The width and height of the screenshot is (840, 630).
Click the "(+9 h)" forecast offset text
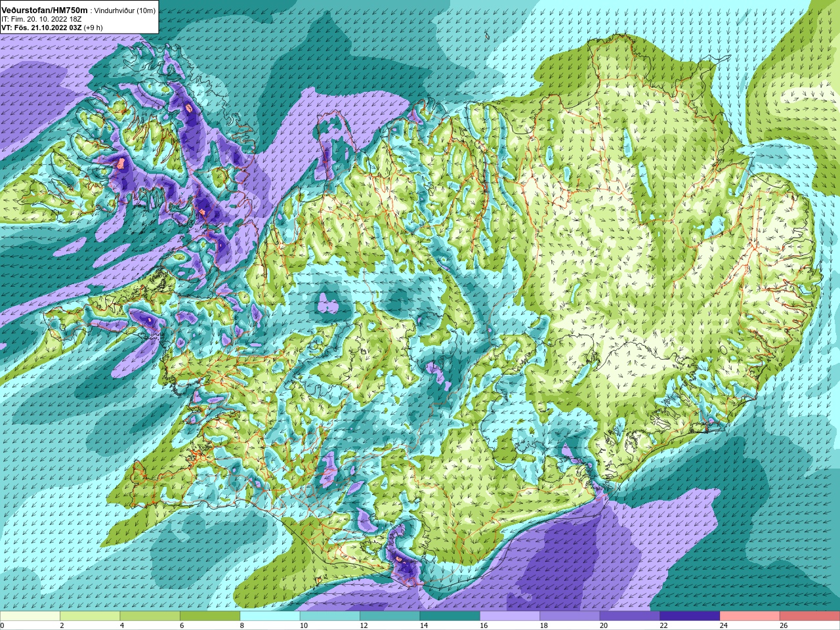94,28
